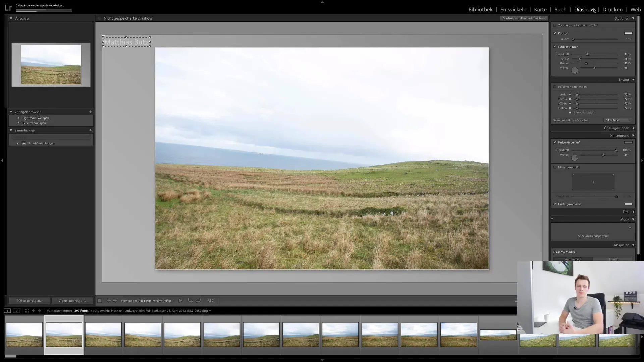Open Seitenverhältnis Bildschirm dropdown

pos(618,120)
